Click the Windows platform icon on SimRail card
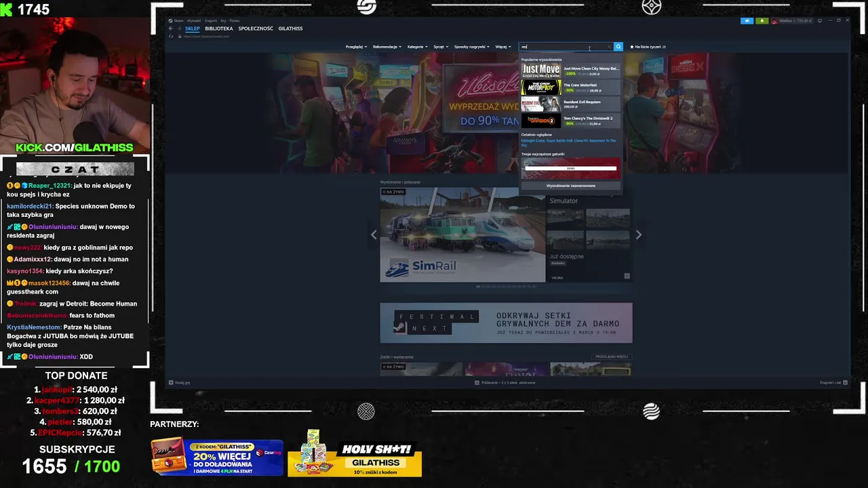 [627, 276]
